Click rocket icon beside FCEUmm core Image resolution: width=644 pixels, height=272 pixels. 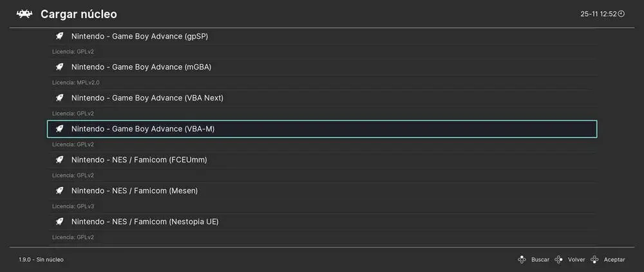(59, 160)
